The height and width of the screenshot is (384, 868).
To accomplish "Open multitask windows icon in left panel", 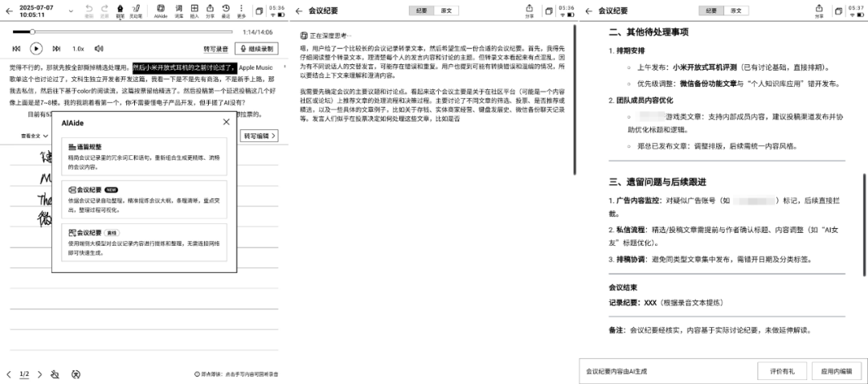I will coord(259,11).
